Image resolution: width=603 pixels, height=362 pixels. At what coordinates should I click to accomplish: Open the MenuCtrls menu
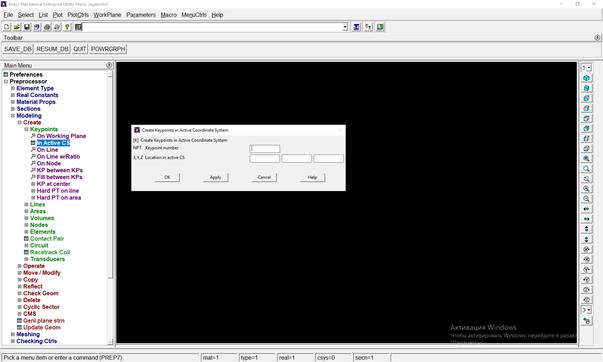(x=194, y=15)
